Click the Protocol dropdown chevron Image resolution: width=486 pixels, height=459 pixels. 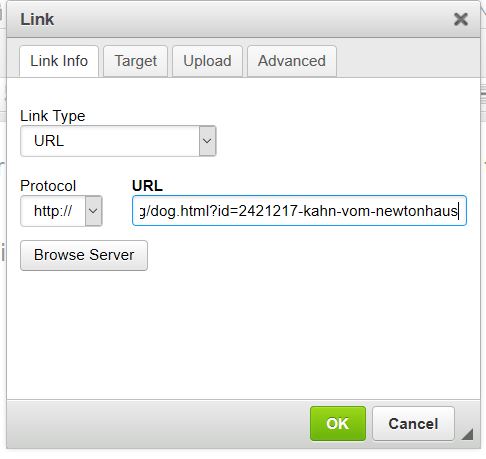(93, 211)
